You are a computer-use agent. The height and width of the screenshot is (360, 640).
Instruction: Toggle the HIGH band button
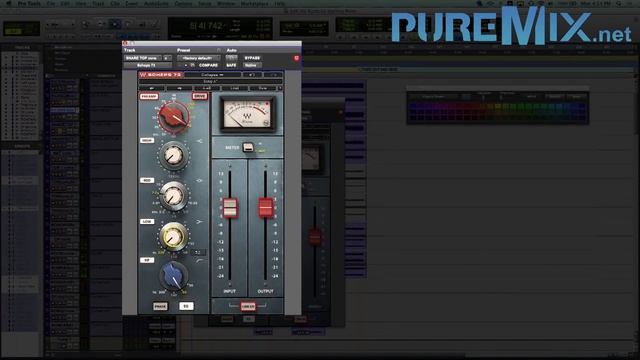[147, 141]
